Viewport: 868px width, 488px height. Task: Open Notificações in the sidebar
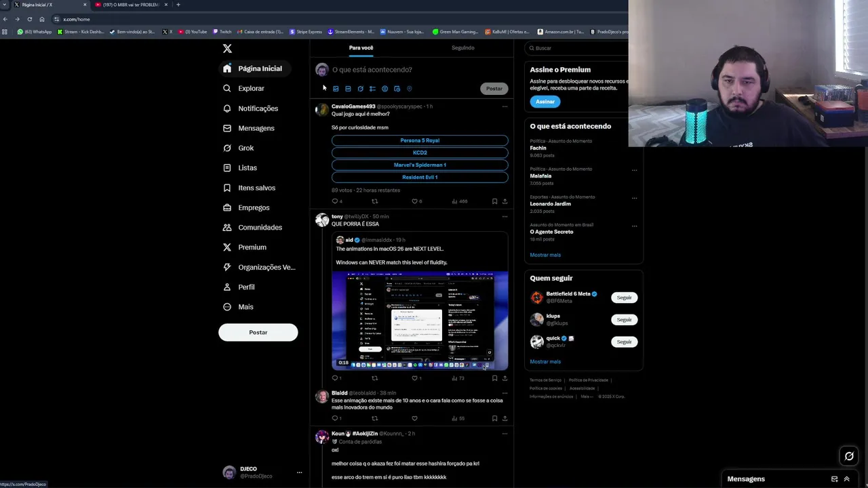coord(250,108)
